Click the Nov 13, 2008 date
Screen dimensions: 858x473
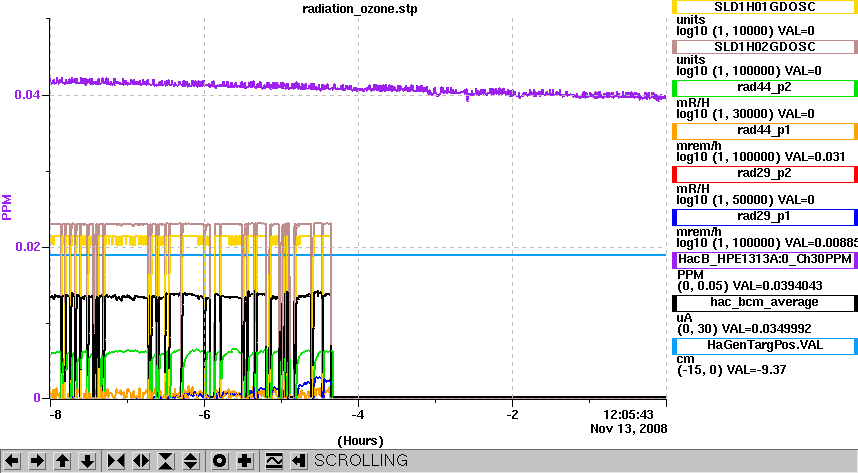tap(629, 429)
